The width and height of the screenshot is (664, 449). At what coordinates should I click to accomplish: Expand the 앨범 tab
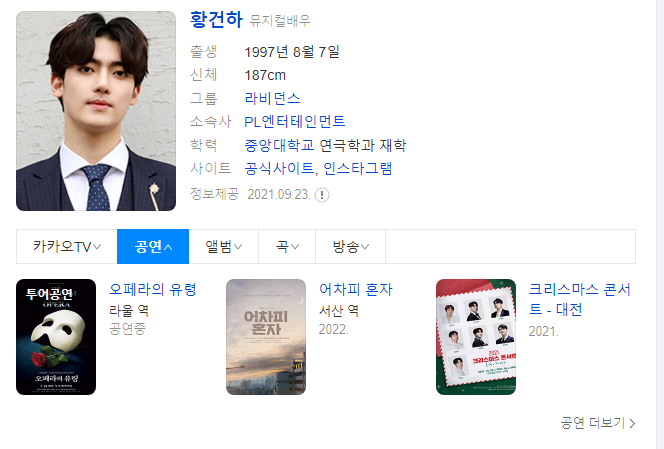[x=224, y=247]
